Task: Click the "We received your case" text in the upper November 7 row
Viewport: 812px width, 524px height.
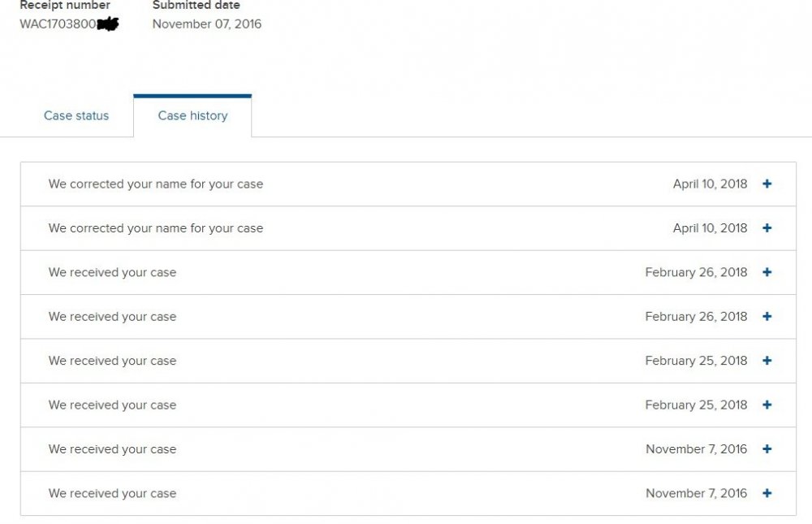Action: coord(112,449)
